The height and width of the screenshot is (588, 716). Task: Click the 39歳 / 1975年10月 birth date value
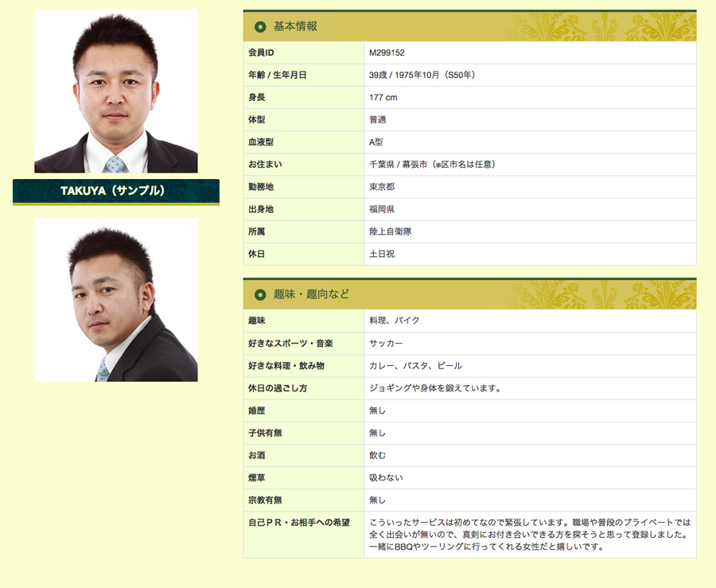click(422, 76)
